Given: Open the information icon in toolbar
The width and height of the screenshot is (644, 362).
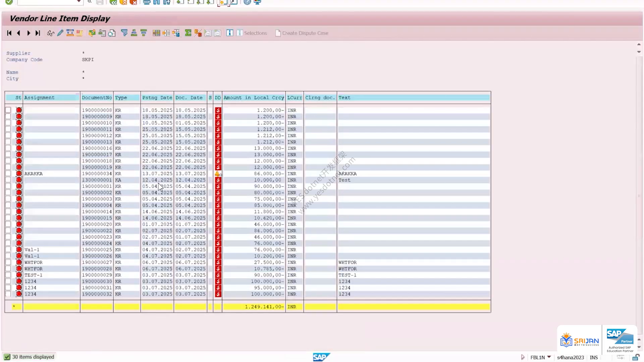Looking at the screenshot, I should click(230, 33).
